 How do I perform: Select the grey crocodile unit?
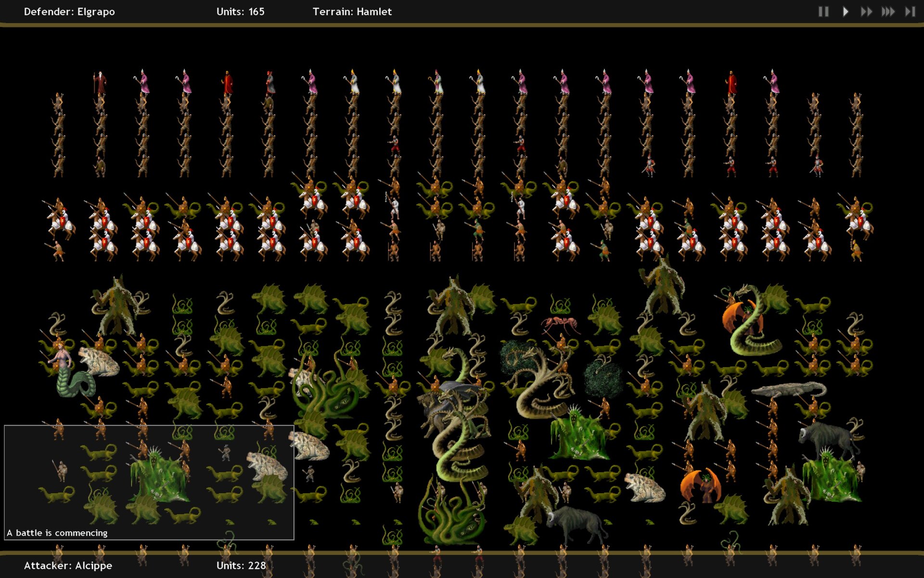[x=788, y=390]
